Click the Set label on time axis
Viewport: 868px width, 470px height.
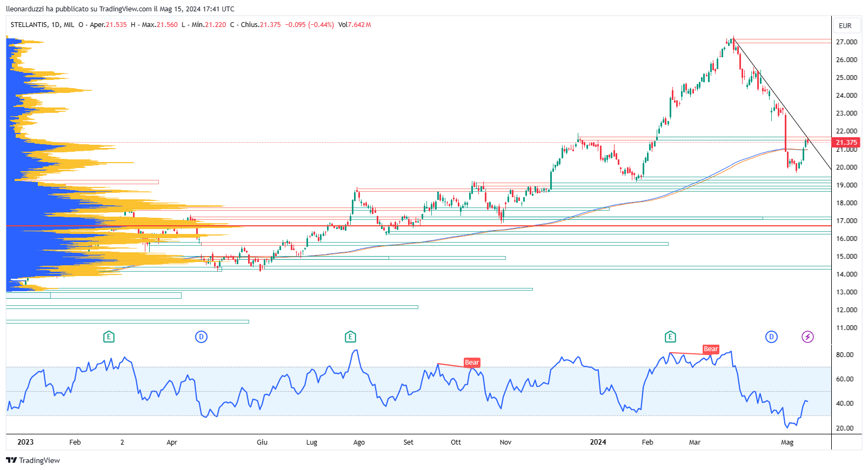(x=409, y=442)
